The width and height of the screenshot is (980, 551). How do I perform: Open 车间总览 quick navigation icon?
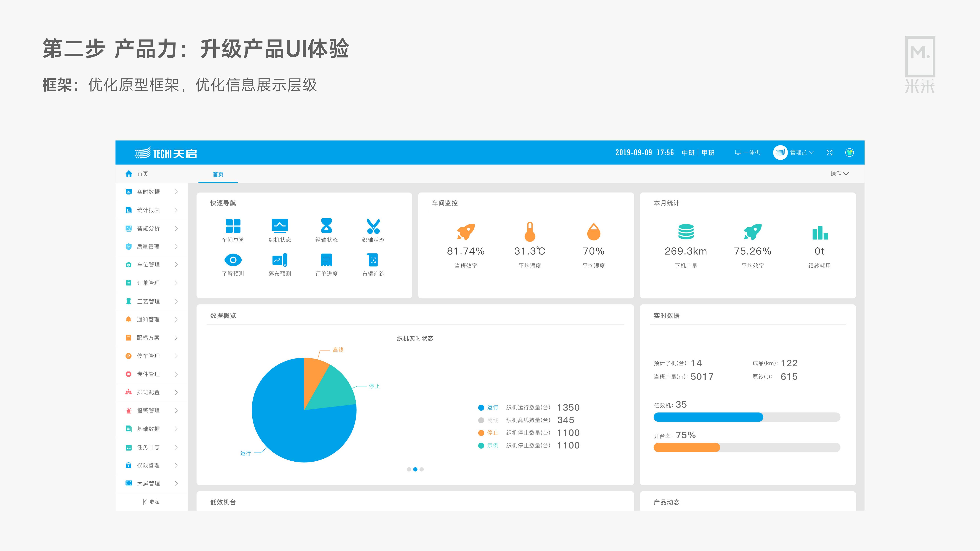coord(233,226)
